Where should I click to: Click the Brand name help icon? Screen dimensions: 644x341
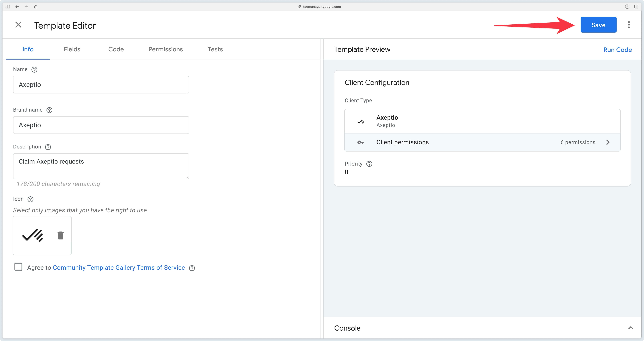(x=50, y=110)
